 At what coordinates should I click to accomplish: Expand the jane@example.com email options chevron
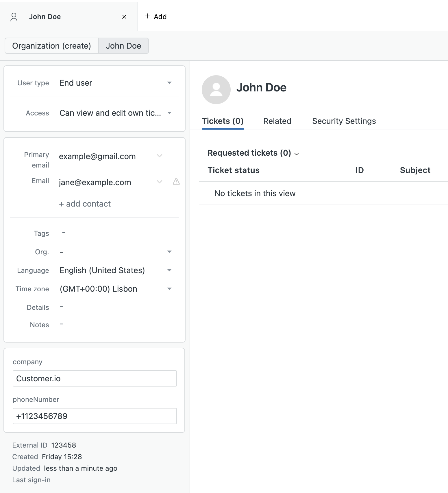pyautogui.click(x=159, y=182)
